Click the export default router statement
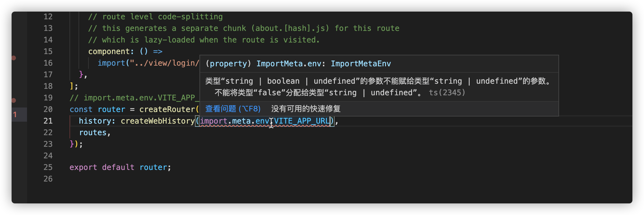This screenshot has height=215, width=644. (x=120, y=167)
